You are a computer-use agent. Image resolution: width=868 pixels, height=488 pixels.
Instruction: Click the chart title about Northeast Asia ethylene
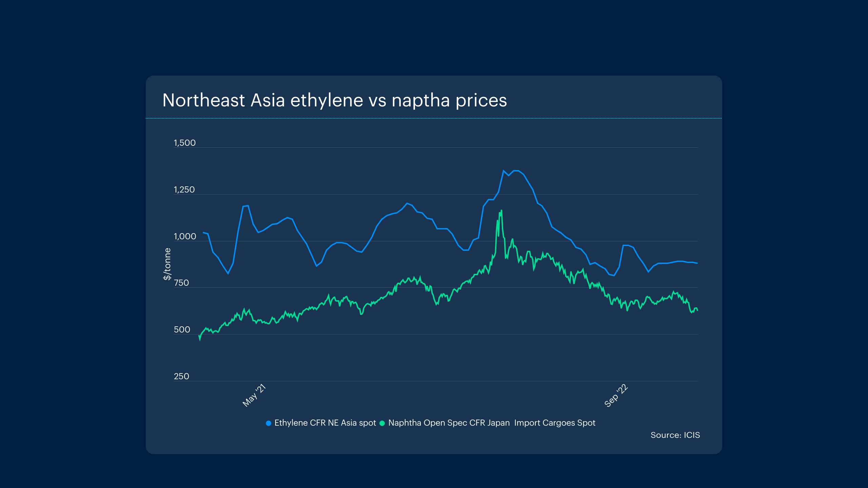(334, 100)
